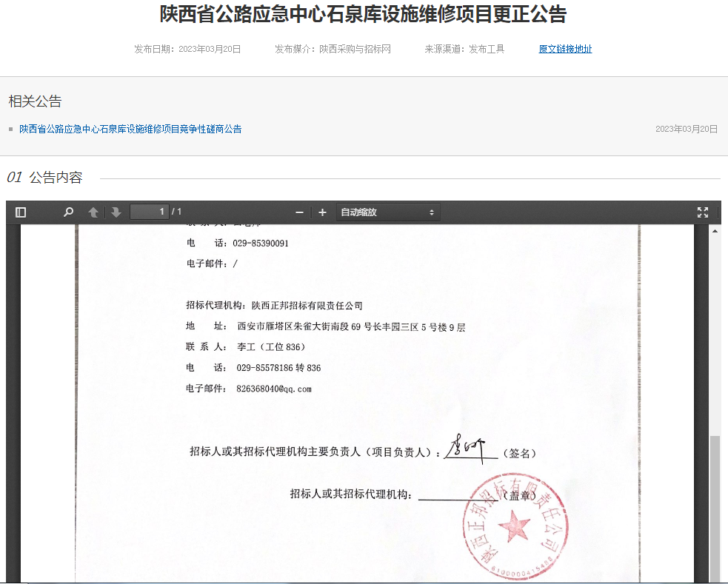The image size is (728, 584).
Task: Click the 公告内容 section heading
Action: pos(56,178)
